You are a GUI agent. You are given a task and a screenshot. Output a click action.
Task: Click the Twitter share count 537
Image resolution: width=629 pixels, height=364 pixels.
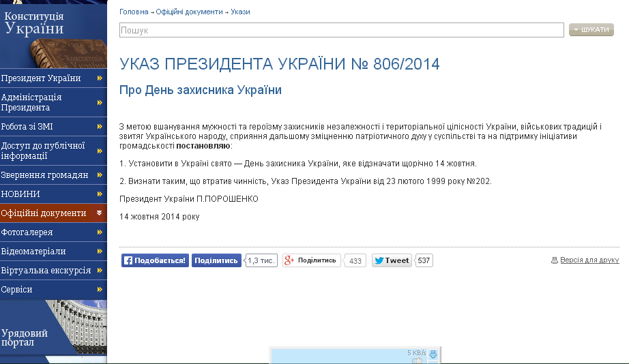[424, 260]
